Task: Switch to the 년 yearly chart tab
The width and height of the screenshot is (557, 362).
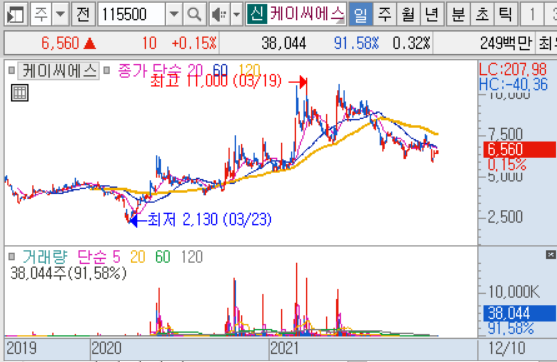Action: point(432,15)
